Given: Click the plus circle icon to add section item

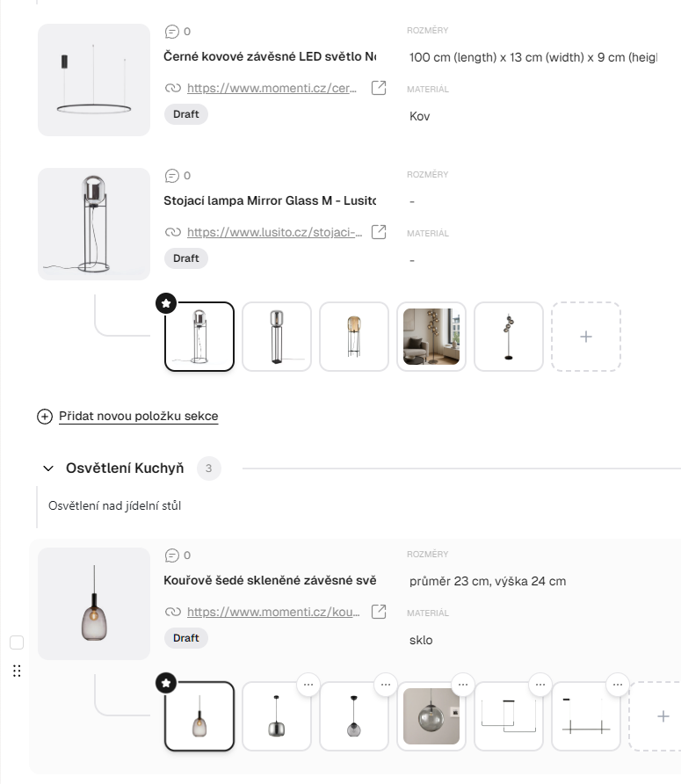Looking at the screenshot, I should tap(45, 417).
